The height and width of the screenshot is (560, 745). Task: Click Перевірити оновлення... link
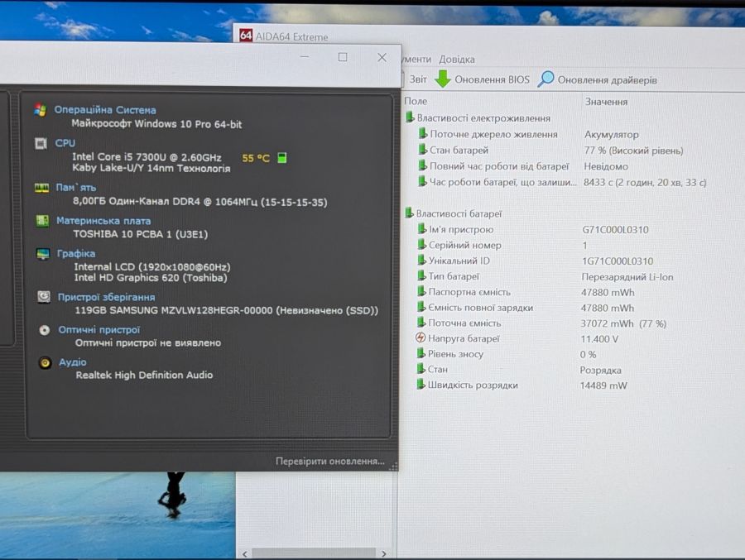coord(330,462)
